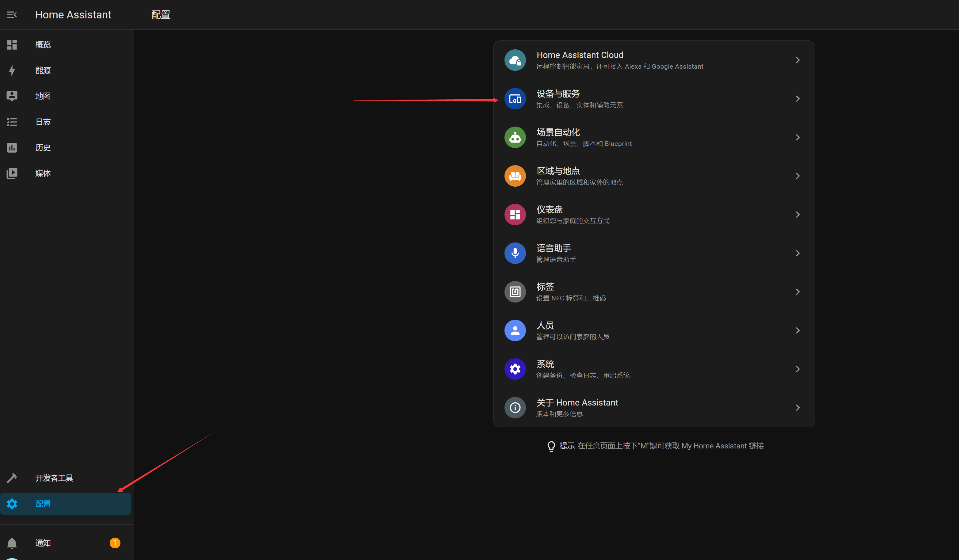
Task: Click the 开发者工具 hammer icon
Action: coord(12,478)
